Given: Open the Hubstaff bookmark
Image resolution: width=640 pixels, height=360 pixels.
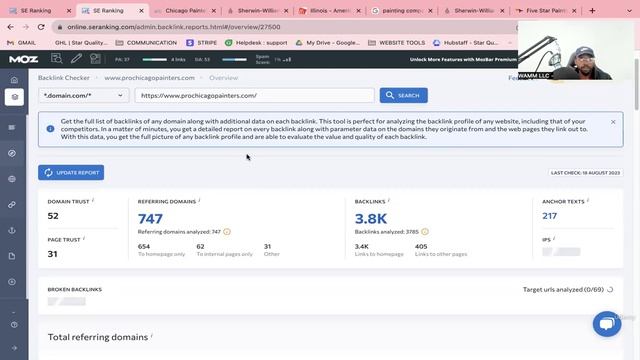Looking at the screenshot, I should click(x=466, y=42).
